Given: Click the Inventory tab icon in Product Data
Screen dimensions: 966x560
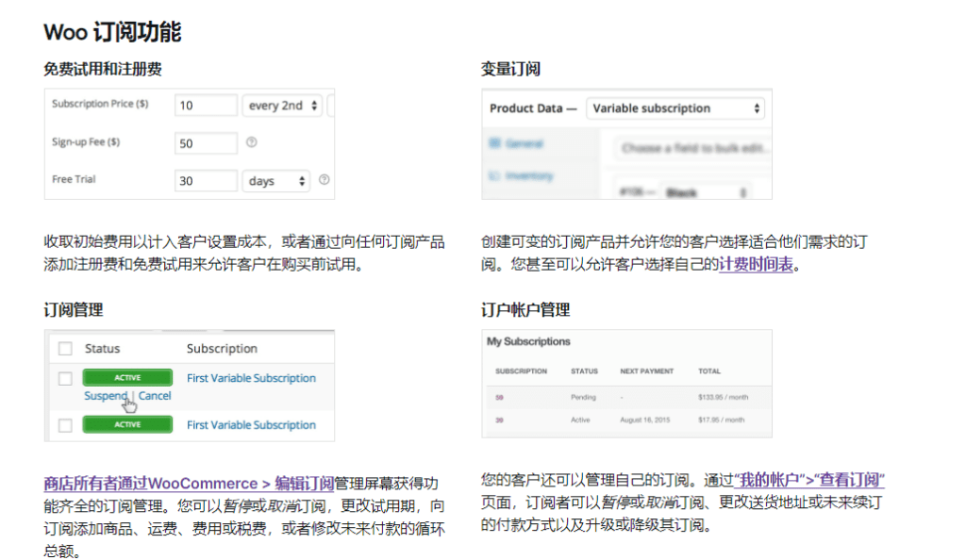Looking at the screenshot, I should 494,176.
